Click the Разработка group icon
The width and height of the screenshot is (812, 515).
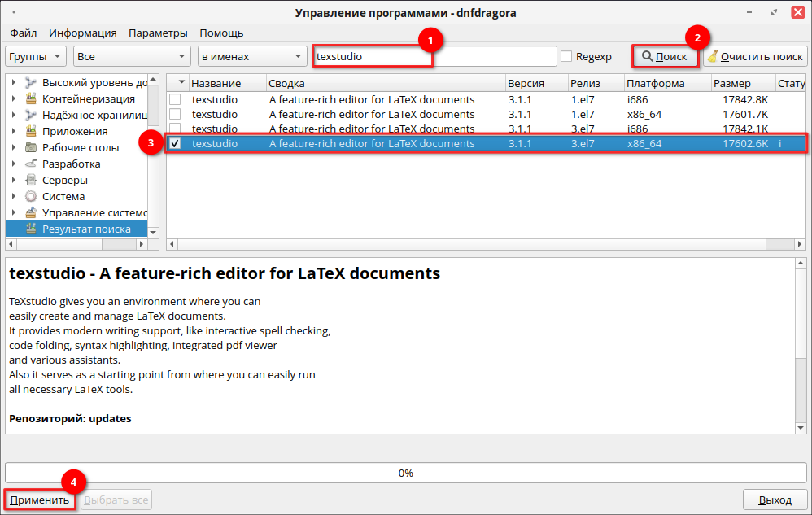[x=31, y=164]
